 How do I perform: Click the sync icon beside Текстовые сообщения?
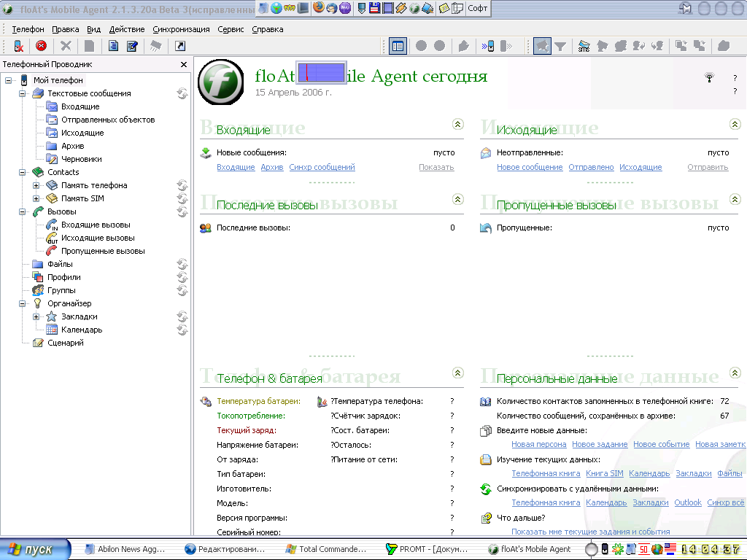click(x=182, y=93)
